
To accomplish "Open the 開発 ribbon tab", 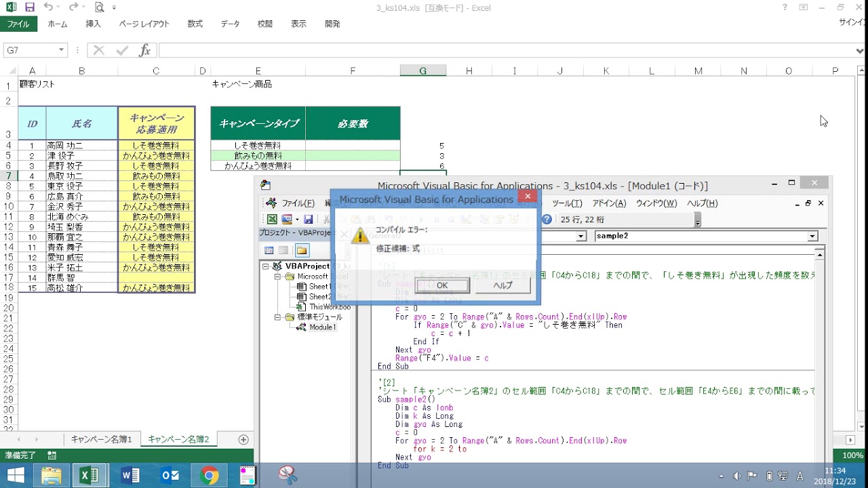I will [332, 24].
